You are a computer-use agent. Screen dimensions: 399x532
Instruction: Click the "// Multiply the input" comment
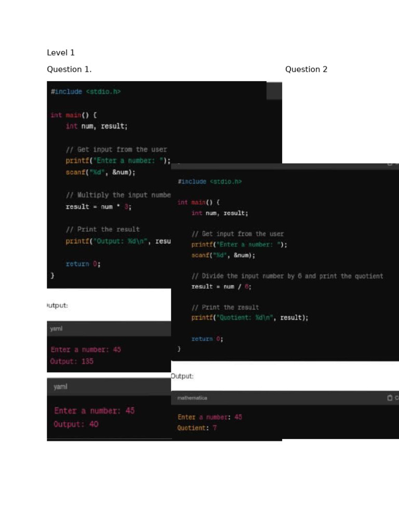click(x=118, y=195)
